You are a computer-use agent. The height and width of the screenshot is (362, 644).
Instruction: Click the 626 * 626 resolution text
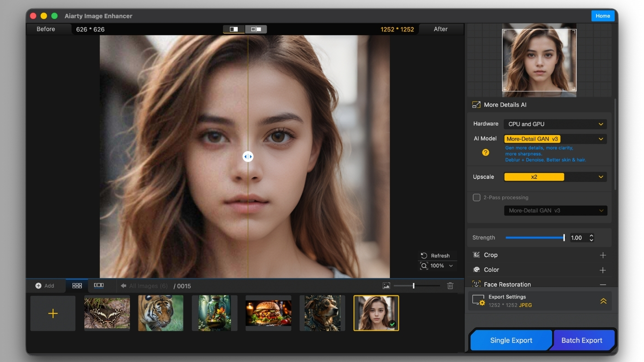coord(90,29)
